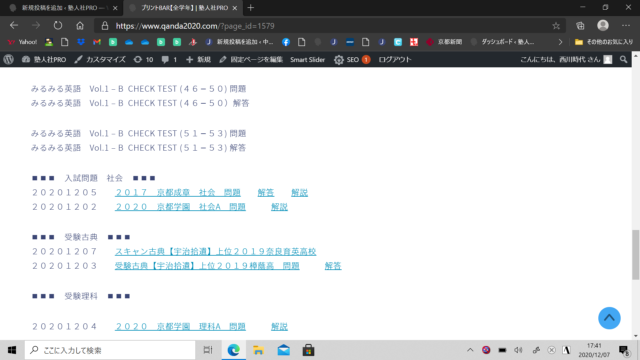Add page to favorites with star icon
640x360 pixels.
coord(556,26)
